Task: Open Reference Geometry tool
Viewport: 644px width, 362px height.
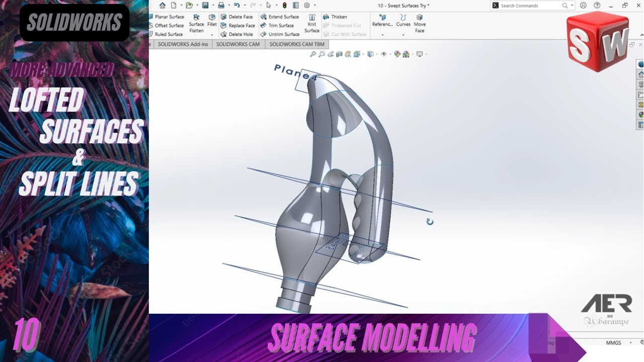Action: 382,20
